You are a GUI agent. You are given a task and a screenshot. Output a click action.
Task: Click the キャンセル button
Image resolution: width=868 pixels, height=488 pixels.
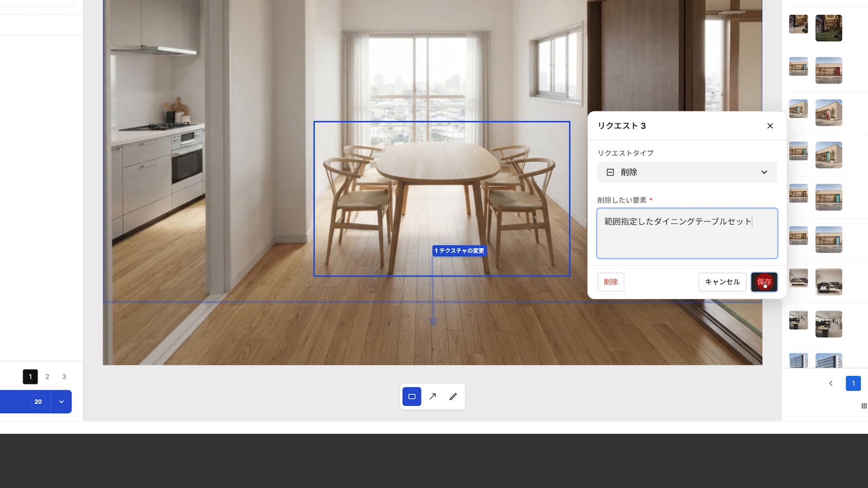[x=722, y=282]
